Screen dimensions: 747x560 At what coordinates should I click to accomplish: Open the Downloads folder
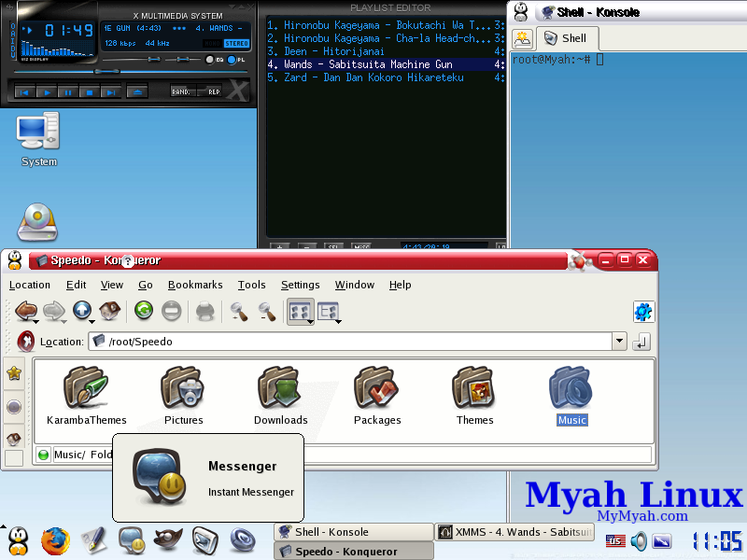[x=281, y=395]
